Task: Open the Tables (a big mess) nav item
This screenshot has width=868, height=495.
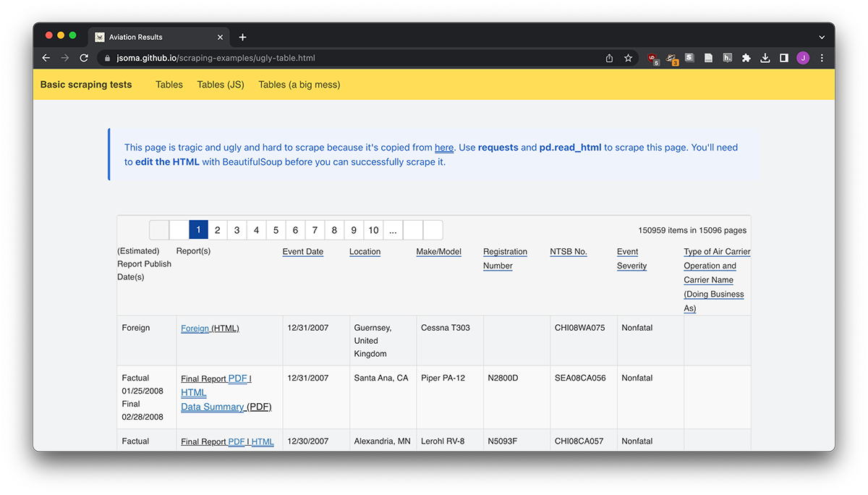Action: [x=299, y=85]
